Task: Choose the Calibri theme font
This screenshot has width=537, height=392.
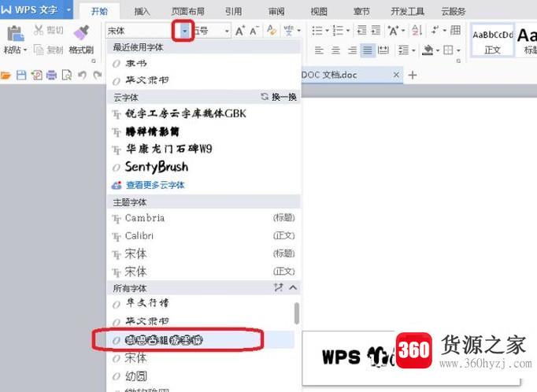Action: [203, 235]
